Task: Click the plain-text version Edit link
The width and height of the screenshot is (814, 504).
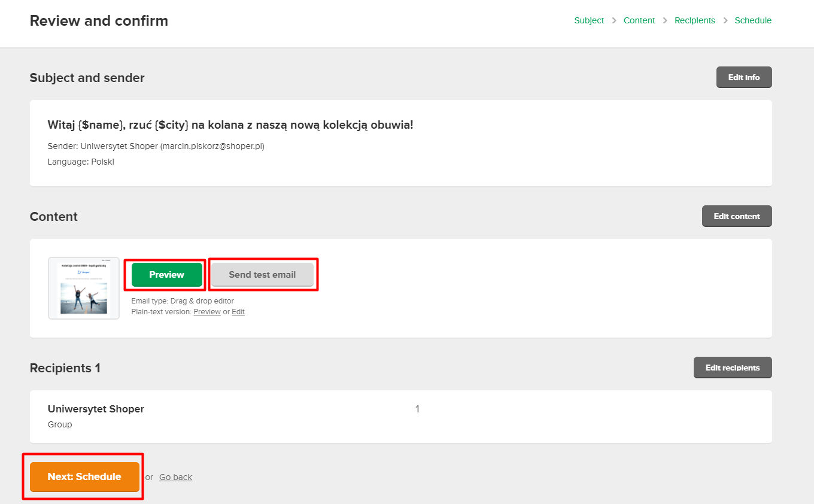Action: [238, 312]
